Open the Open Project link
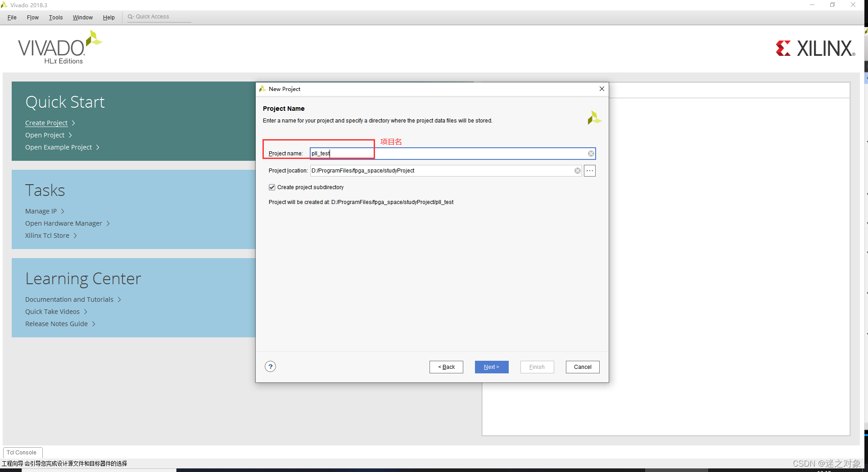 45,135
